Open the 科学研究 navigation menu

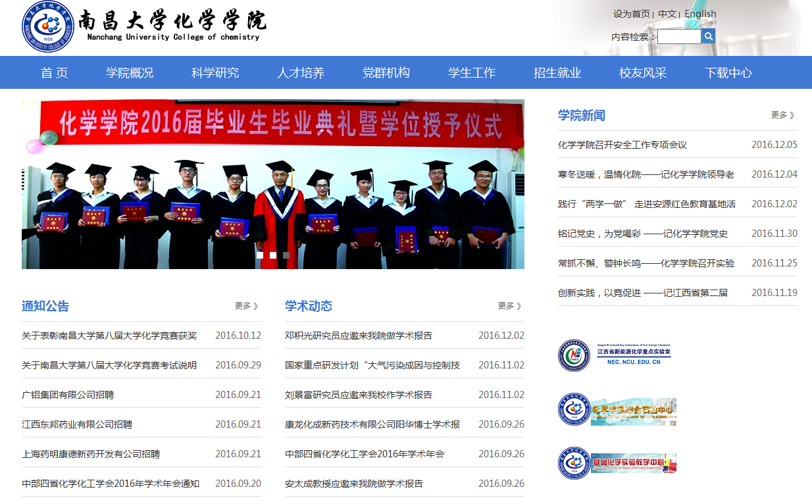pos(216,72)
